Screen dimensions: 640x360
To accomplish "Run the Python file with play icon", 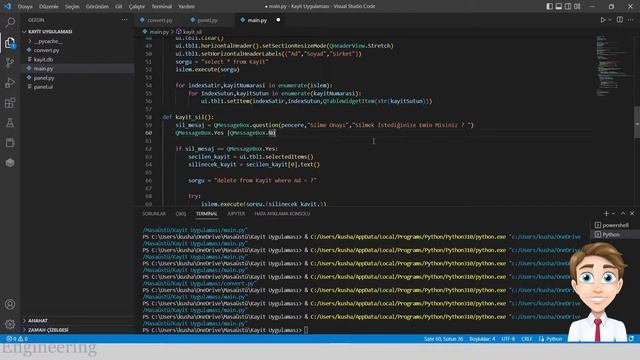I will [602, 20].
